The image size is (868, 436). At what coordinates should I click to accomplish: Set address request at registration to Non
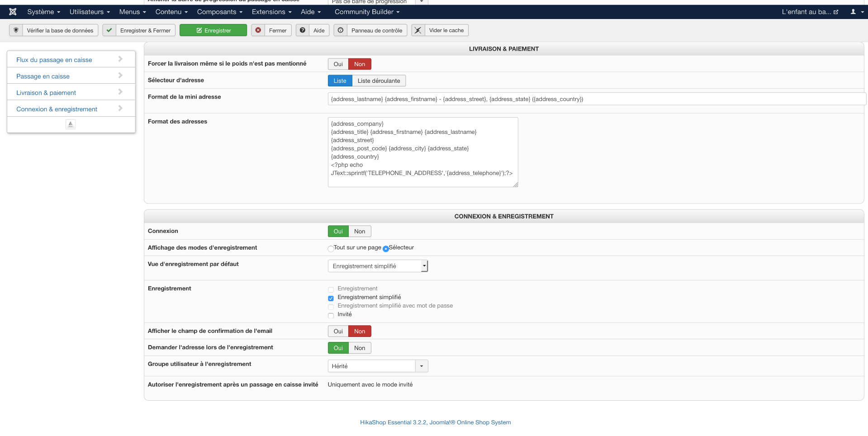coord(360,348)
